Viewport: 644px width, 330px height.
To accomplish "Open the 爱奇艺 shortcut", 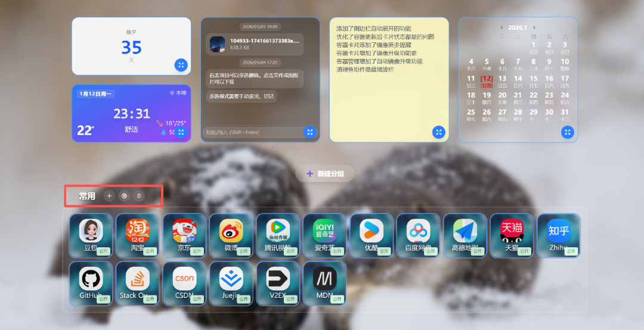I will pyautogui.click(x=325, y=236).
